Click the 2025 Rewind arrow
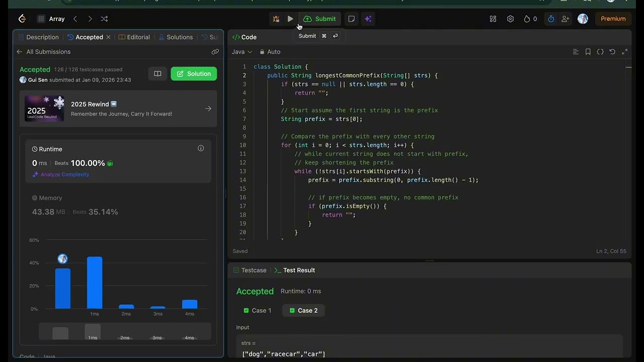 [208, 109]
